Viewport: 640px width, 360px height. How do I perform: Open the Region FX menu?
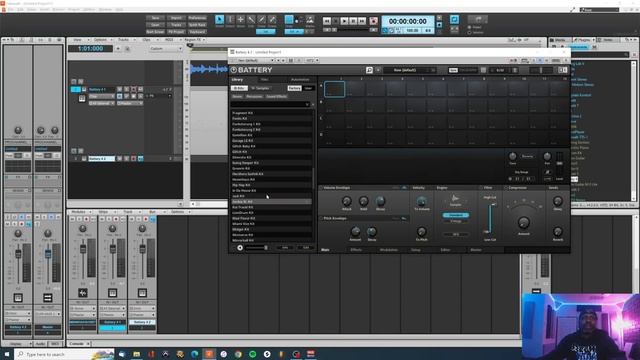click(193, 40)
